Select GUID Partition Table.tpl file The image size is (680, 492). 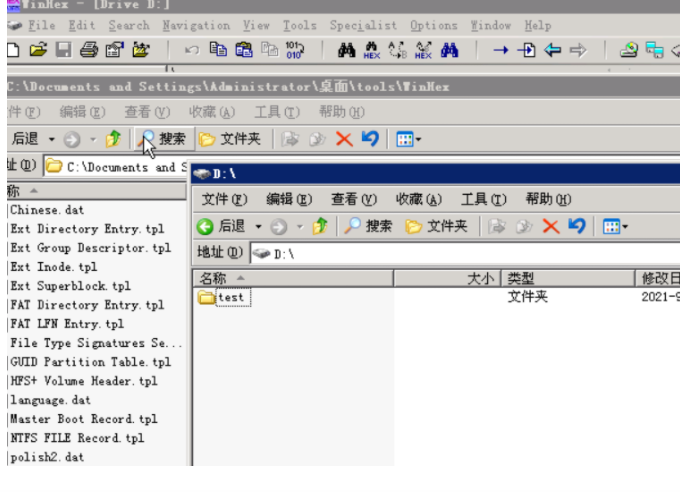pyautogui.click(x=90, y=362)
